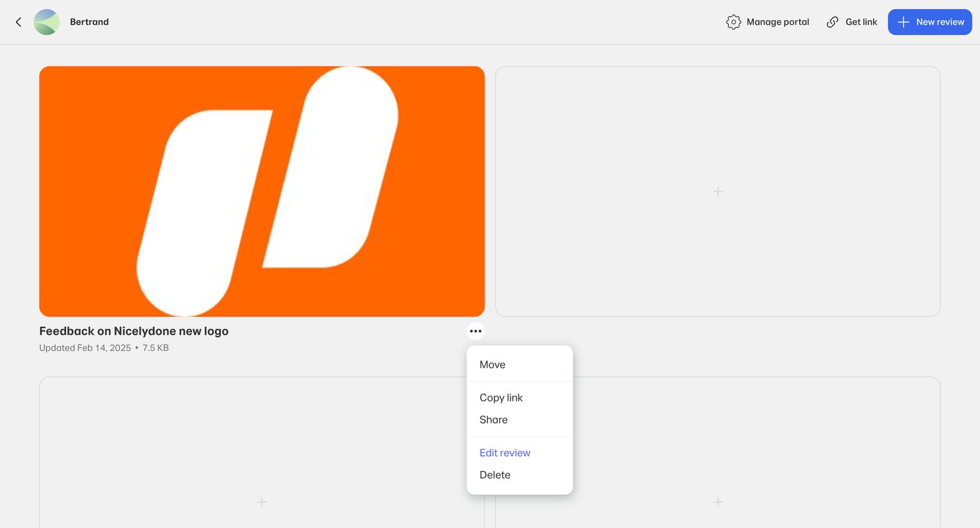
Task: Choose Edit review from the context menu
Action: [x=505, y=453]
